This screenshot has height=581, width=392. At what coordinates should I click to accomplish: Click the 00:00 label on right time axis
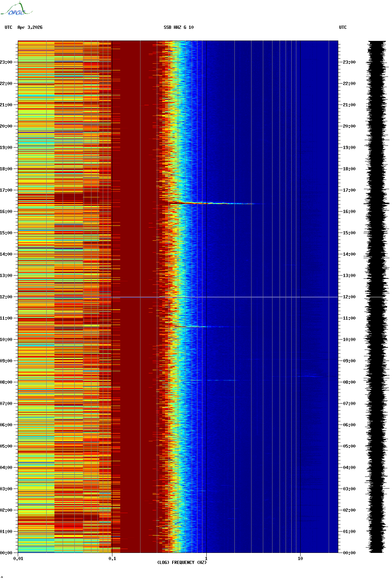click(349, 553)
